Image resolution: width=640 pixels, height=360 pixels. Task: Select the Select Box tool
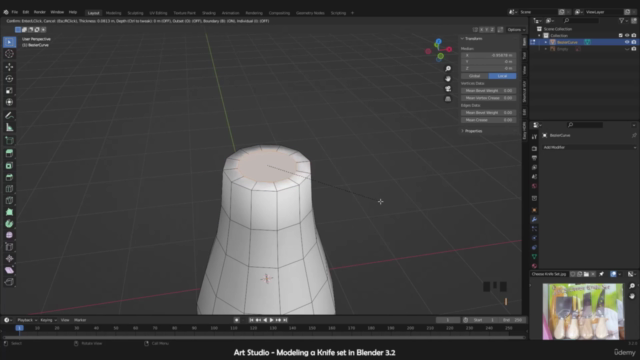tap(9, 42)
